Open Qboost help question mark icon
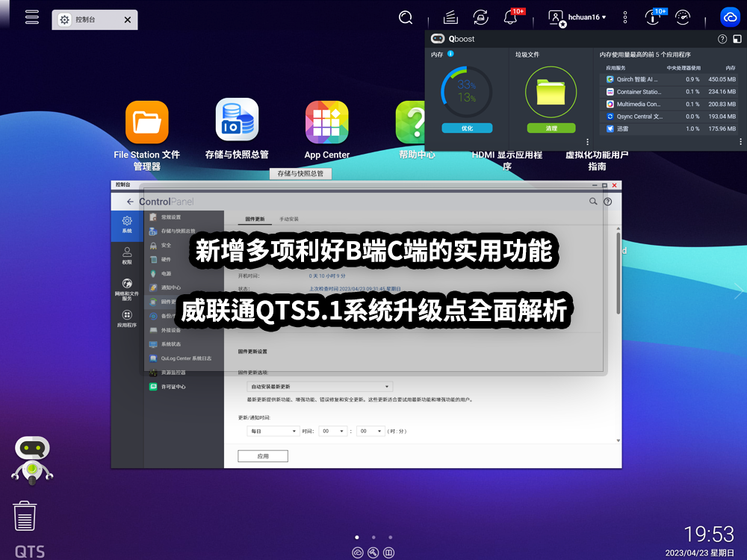Screen dimensions: 747x560 coord(722,39)
